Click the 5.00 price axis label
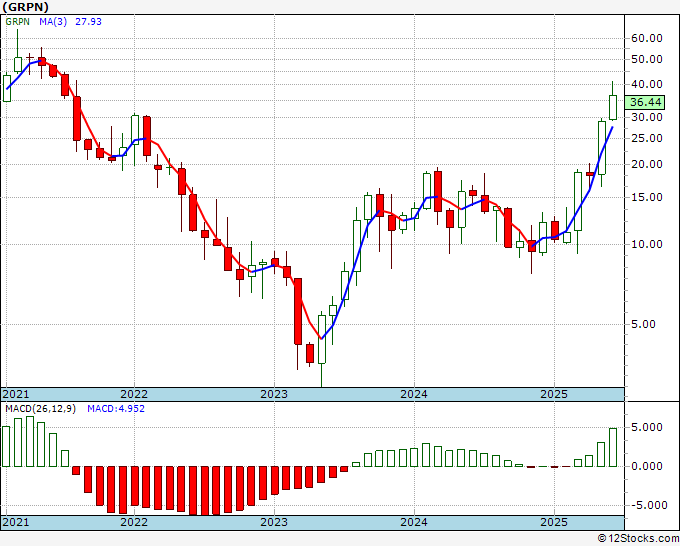680x546 pixels. click(x=643, y=324)
